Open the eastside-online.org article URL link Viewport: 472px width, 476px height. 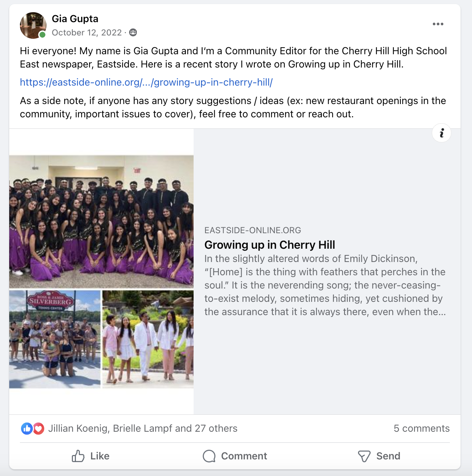tap(146, 82)
